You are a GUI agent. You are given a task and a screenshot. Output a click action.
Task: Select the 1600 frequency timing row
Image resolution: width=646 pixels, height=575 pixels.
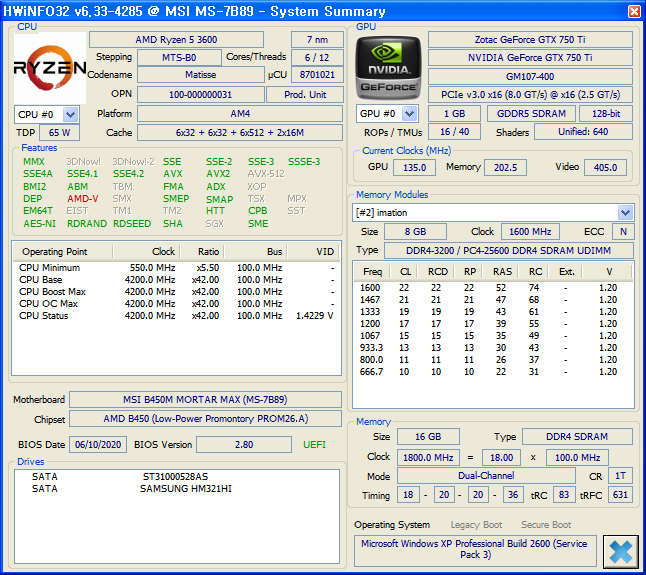coord(493,288)
